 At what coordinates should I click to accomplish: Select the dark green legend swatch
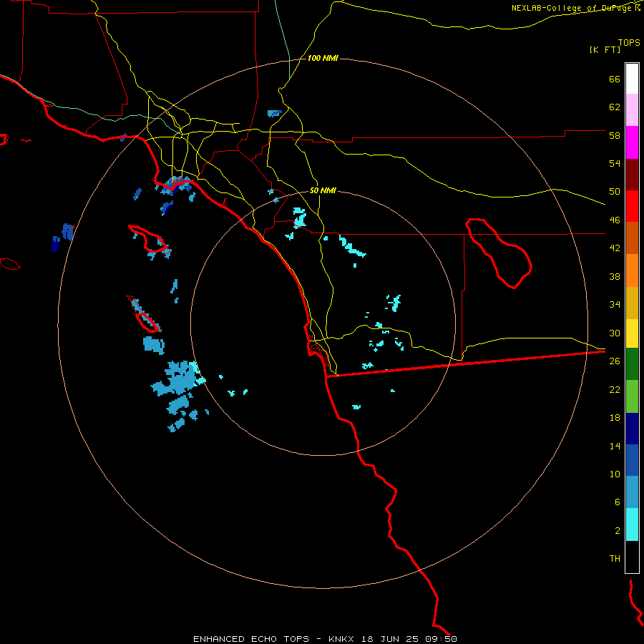pos(632,364)
